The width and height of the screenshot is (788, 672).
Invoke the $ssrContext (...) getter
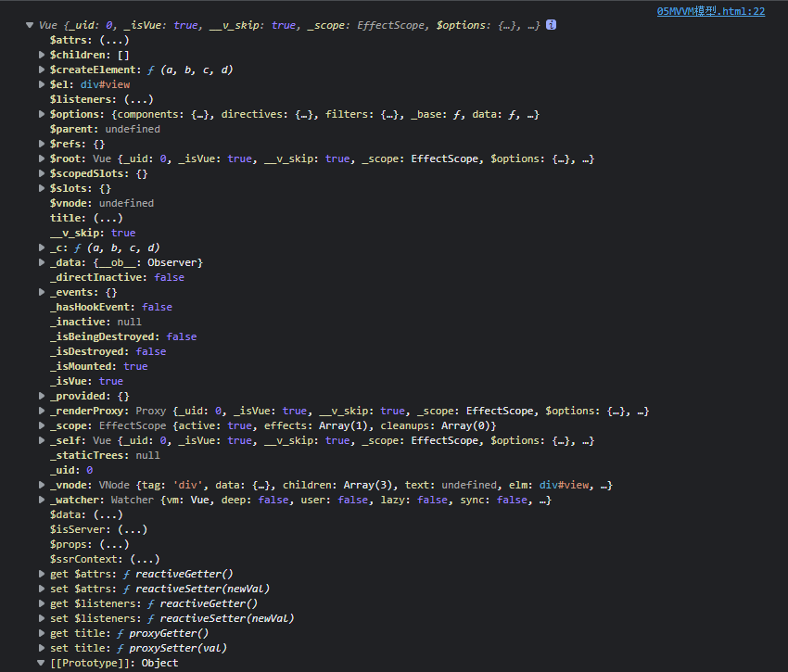point(145,559)
